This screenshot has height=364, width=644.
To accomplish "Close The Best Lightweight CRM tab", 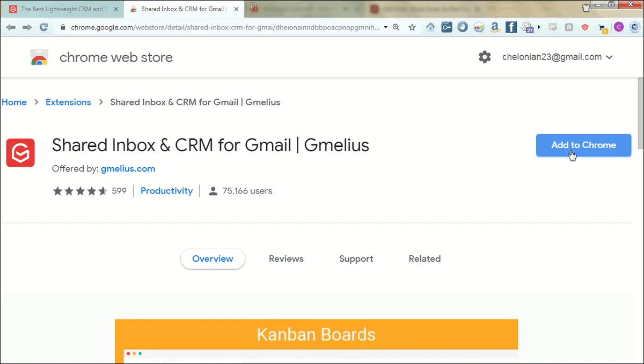I will point(116,9).
